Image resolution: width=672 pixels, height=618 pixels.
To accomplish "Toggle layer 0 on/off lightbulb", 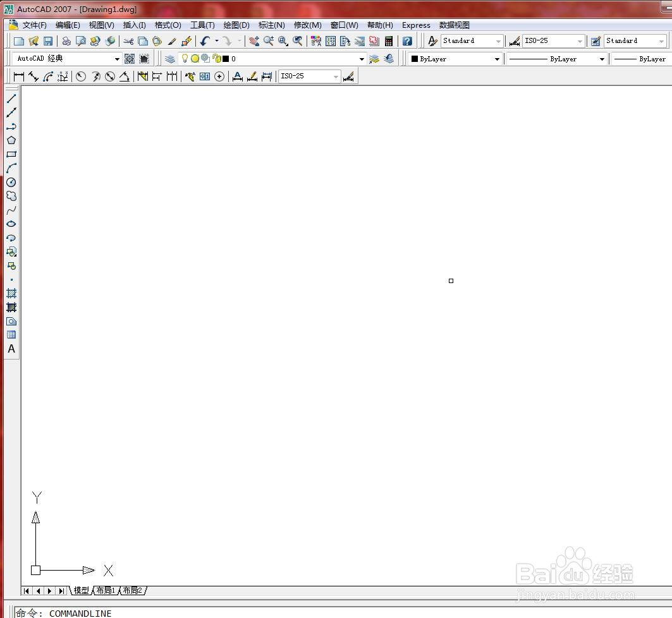I will pos(185,58).
